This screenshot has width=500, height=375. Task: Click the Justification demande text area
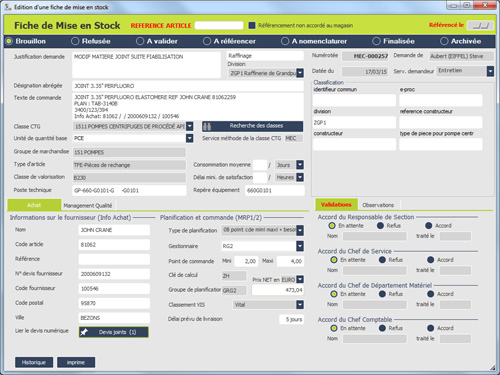(146, 65)
